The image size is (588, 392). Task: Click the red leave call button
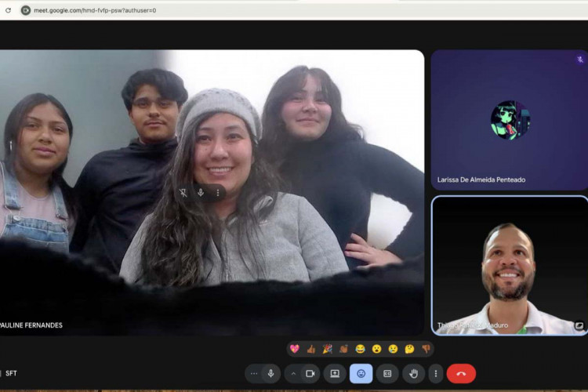coord(461,374)
